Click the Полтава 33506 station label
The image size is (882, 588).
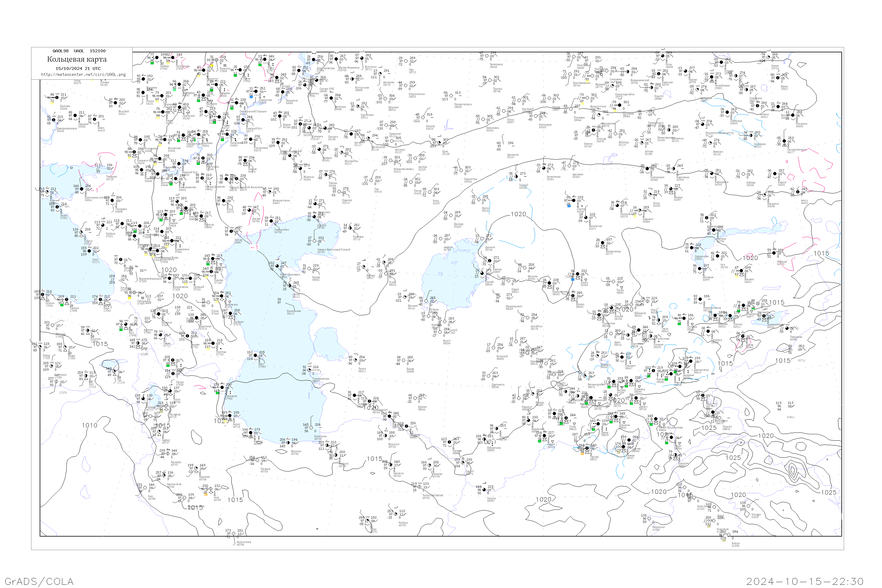pyautogui.click(x=65, y=108)
